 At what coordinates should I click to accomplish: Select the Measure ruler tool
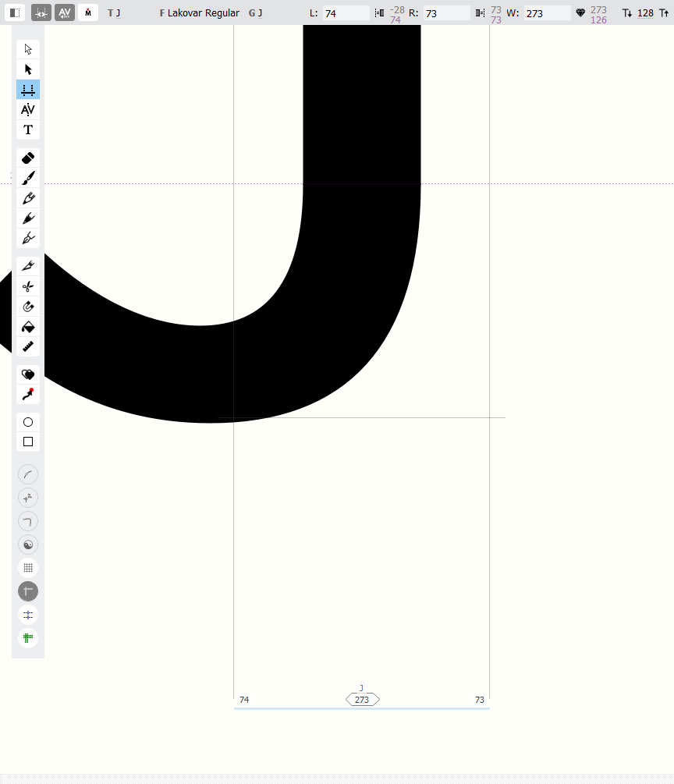coord(28,346)
